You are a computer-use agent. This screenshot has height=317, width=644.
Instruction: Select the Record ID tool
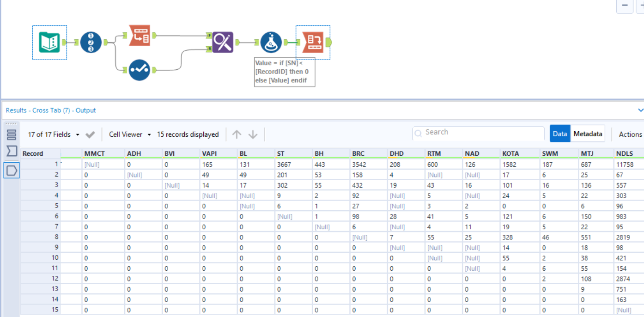(x=91, y=42)
